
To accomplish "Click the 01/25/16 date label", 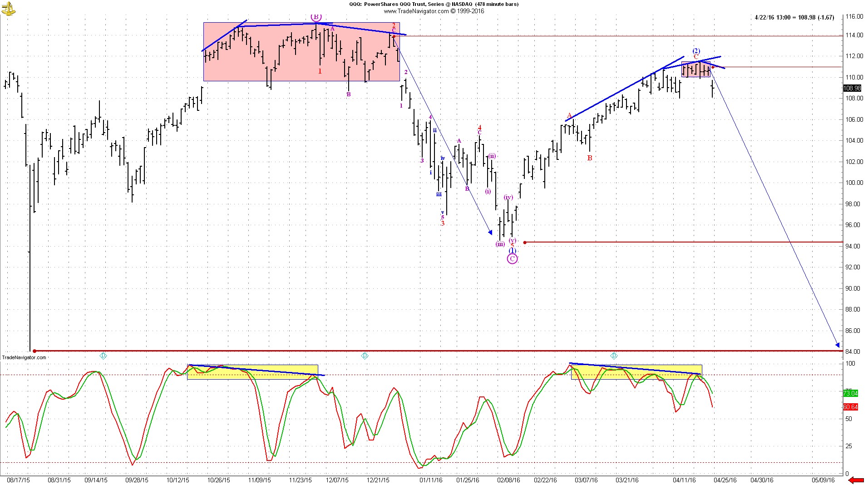I will click(468, 480).
